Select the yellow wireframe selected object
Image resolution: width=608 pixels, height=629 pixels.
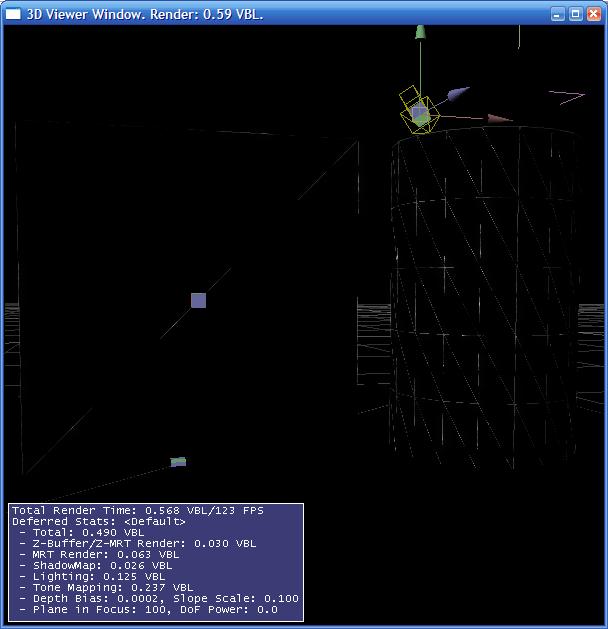419,110
